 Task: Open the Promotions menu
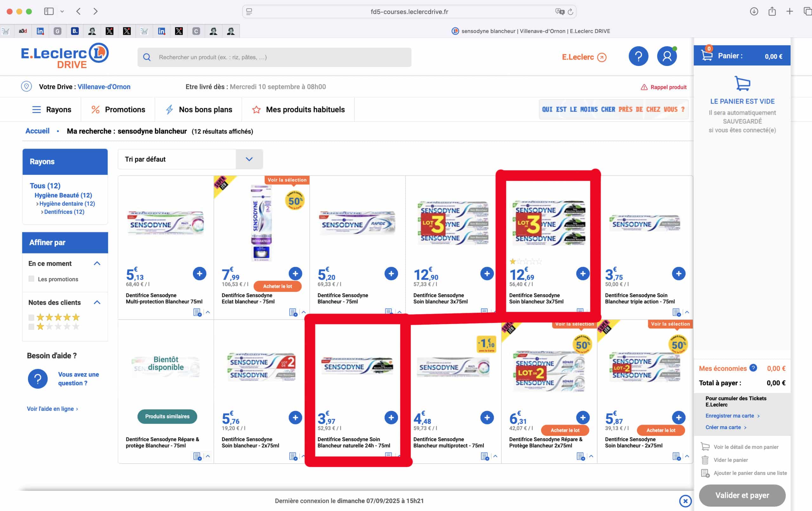pyautogui.click(x=118, y=109)
